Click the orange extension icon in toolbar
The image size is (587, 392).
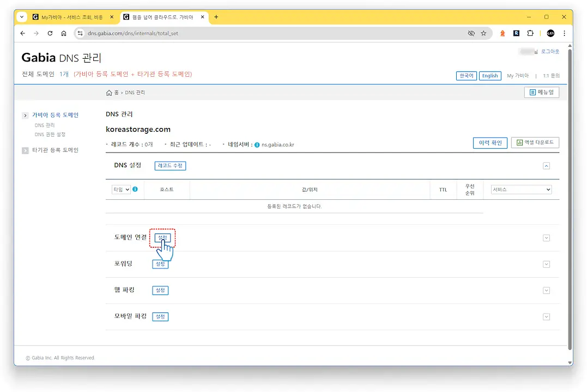pyautogui.click(x=503, y=33)
